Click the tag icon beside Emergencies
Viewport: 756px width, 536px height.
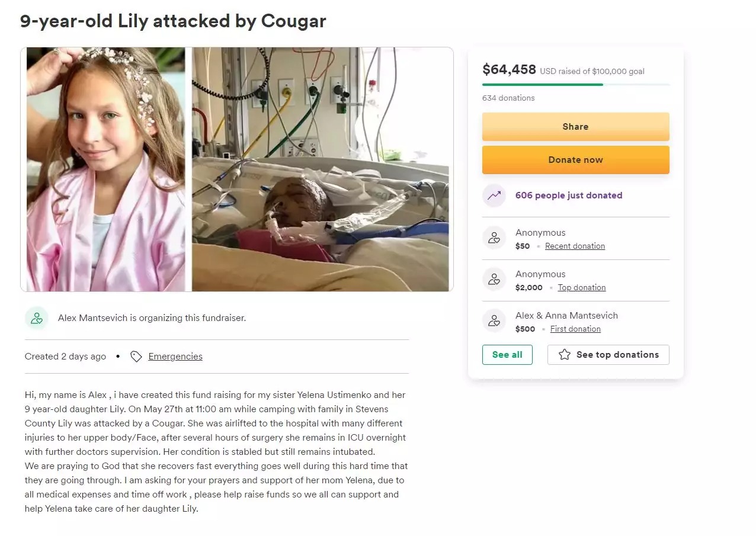pyautogui.click(x=136, y=357)
